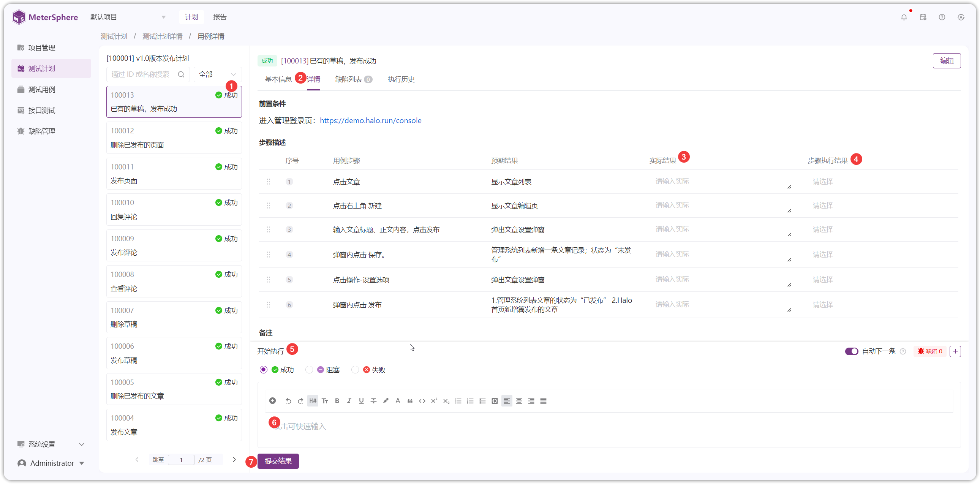Image resolution: width=980 pixels, height=484 pixels.
Task: Select case 100012 删除已发布的页面
Action: click(174, 138)
